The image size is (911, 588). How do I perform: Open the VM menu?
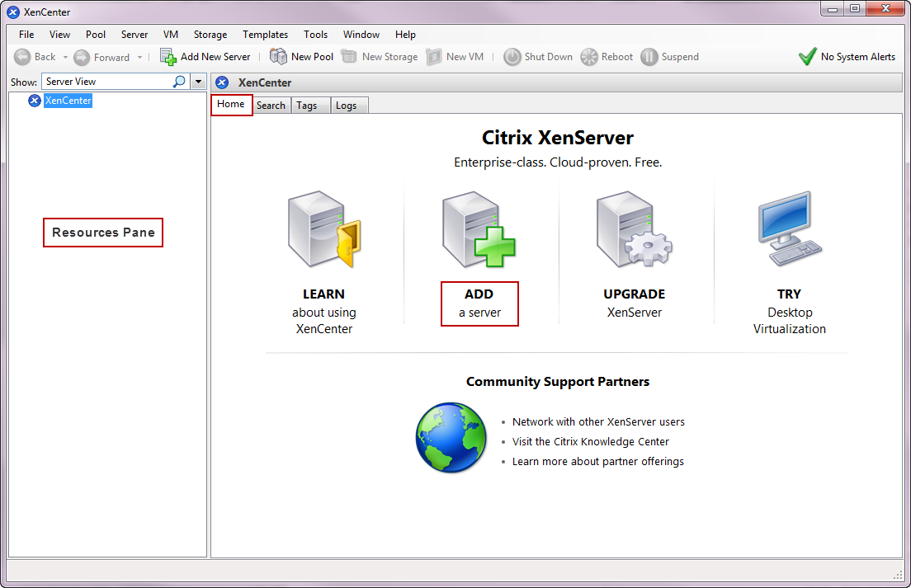tap(171, 35)
